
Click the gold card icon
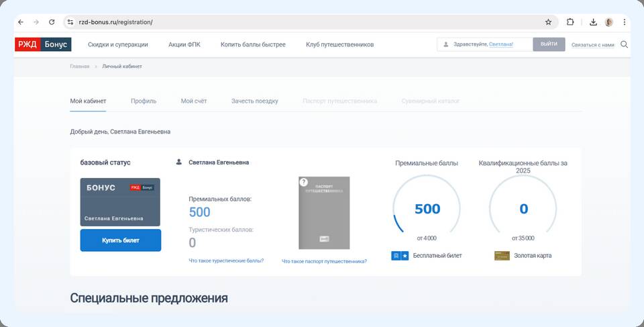[501, 256]
